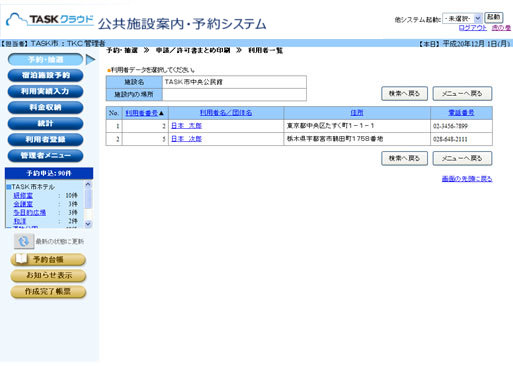Click 検索へ戻る button below the user table
The image size is (513, 366).
coord(404,158)
